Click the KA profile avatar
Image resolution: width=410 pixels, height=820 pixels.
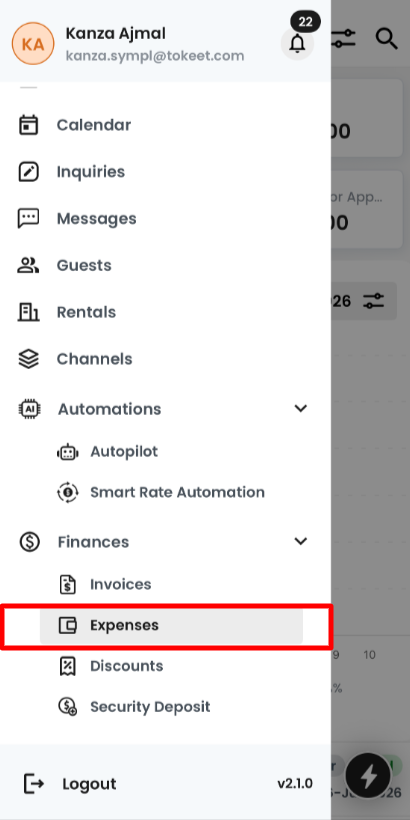(33, 43)
